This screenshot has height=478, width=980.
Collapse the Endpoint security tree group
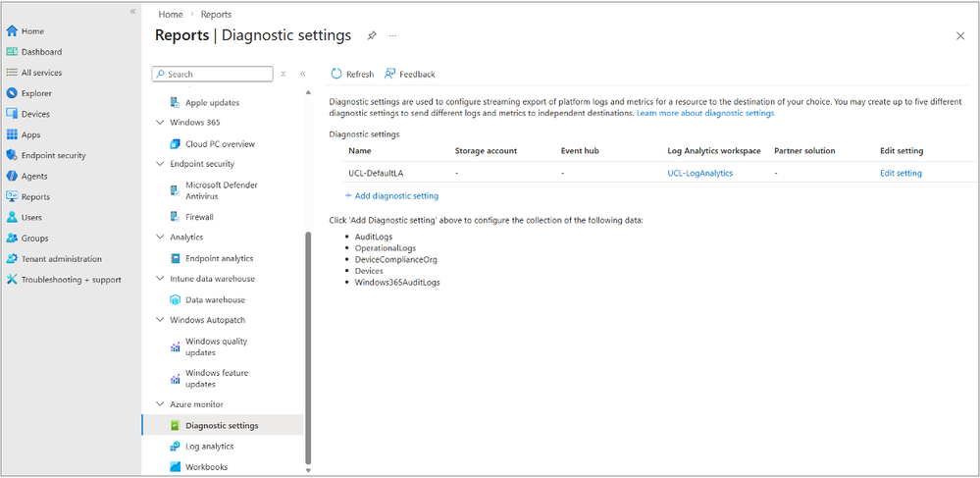[161, 164]
